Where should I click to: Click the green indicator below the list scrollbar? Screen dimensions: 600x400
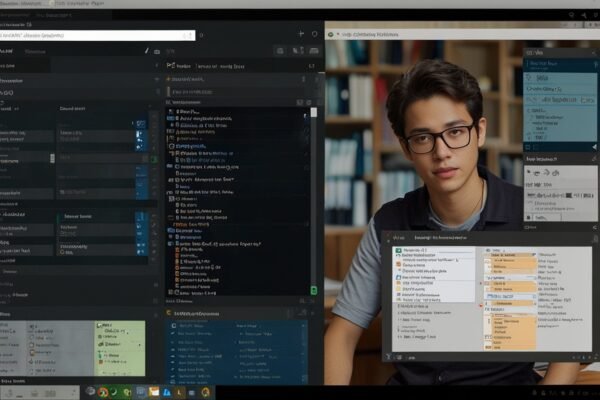pos(313,290)
